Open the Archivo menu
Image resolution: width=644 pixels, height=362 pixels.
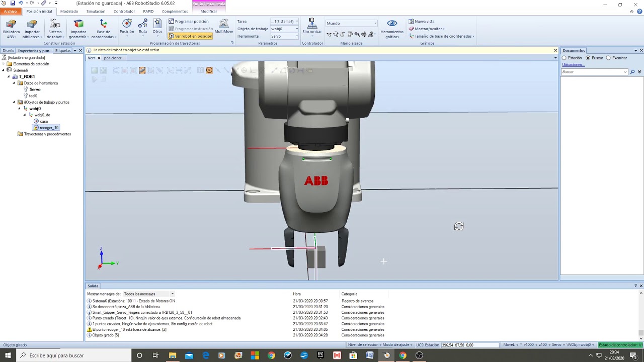[10, 11]
